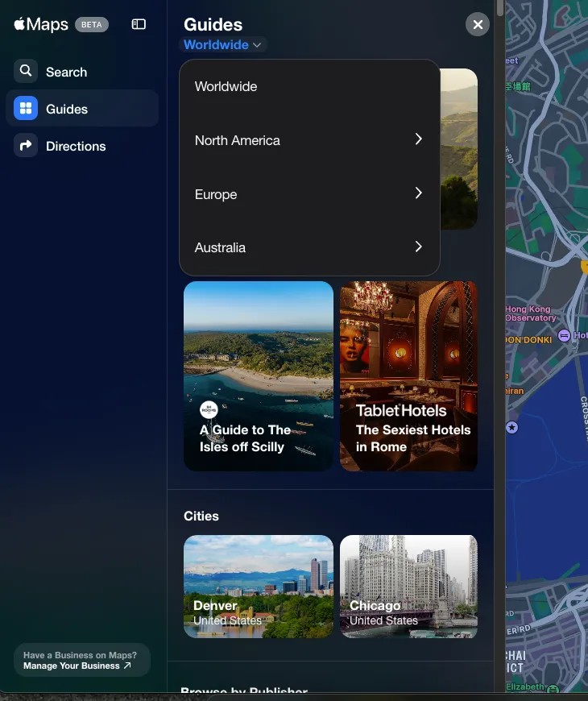Toggle the sidebar panel icon
The height and width of the screenshot is (701, 588).
[139, 24]
